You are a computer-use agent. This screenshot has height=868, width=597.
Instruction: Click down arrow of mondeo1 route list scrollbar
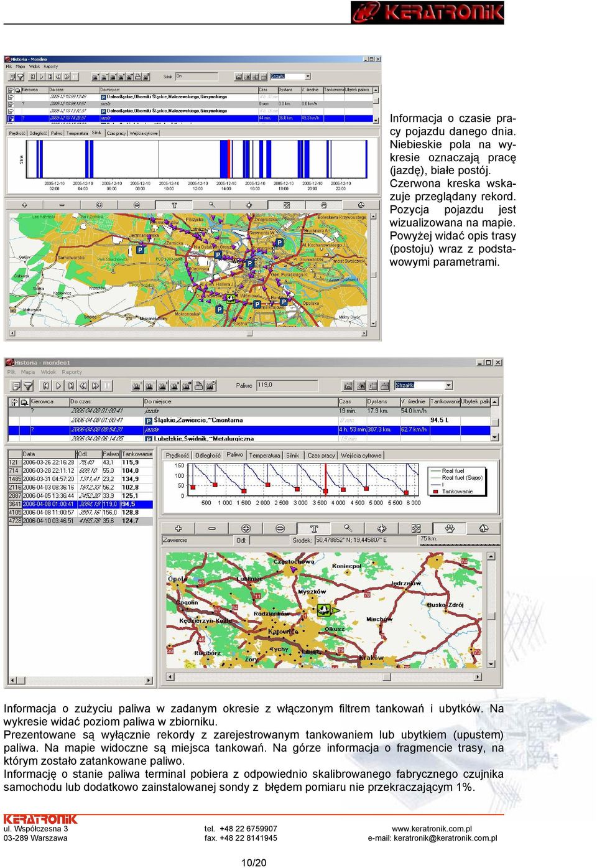click(x=495, y=437)
